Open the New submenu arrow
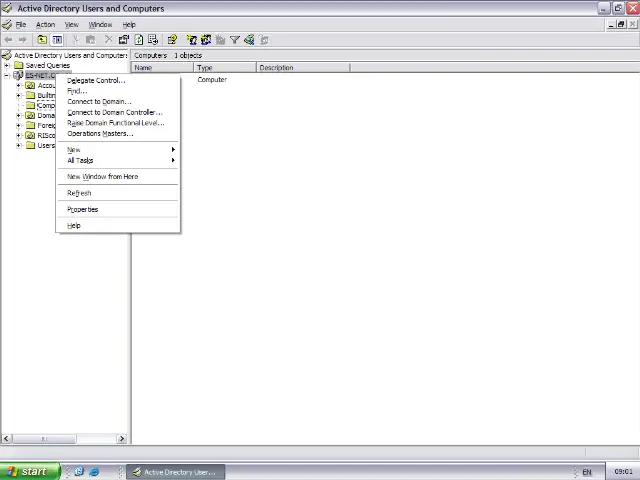640x480 pixels. [x=173, y=149]
